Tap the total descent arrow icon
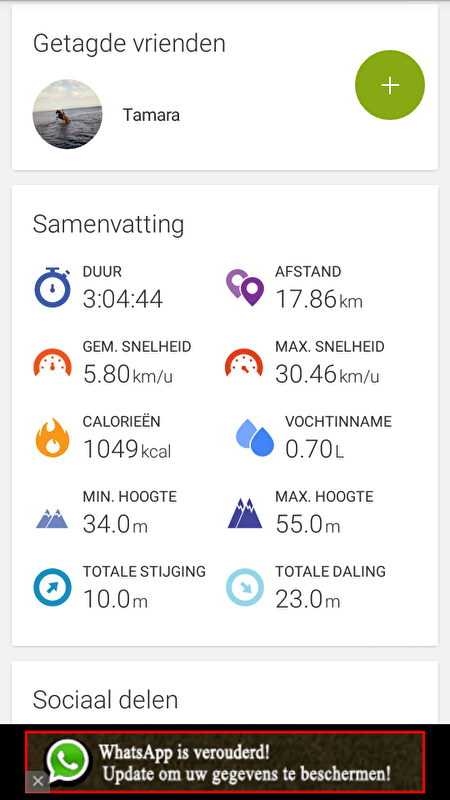Image resolution: width=450 pixels, height=800 pixels. [245, 588]
